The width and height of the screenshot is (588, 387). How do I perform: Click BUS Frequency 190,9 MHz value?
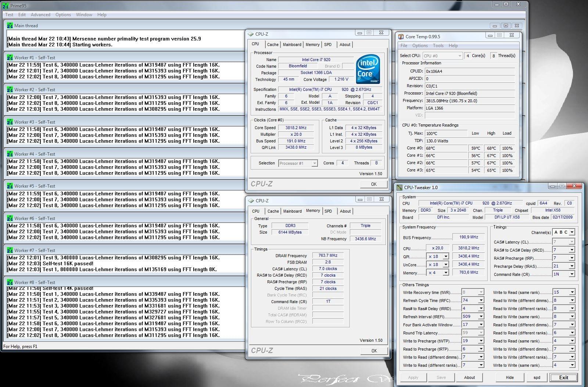pos(469,237)
